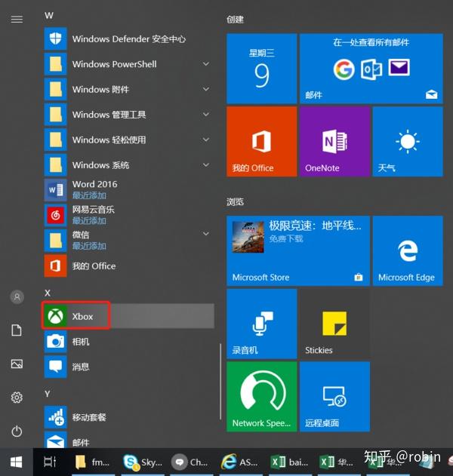The height and width of the screenshot is (476, 453).
Task: Click the Windows Start button in taskbar
Action: point(17,462)
